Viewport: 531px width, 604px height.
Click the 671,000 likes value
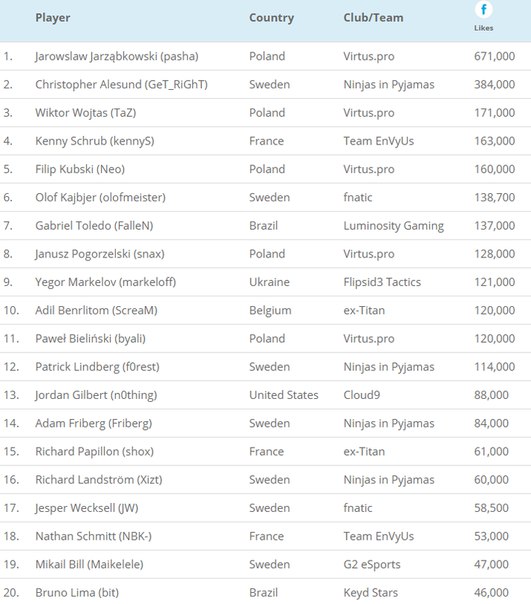(494, 56)
